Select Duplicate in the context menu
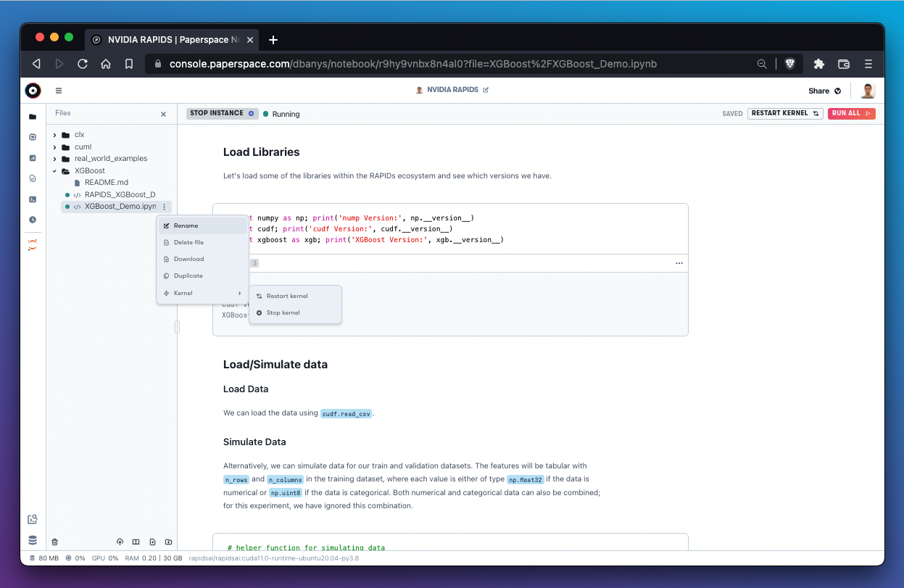904x588 pixels. [x=203, y=276]
